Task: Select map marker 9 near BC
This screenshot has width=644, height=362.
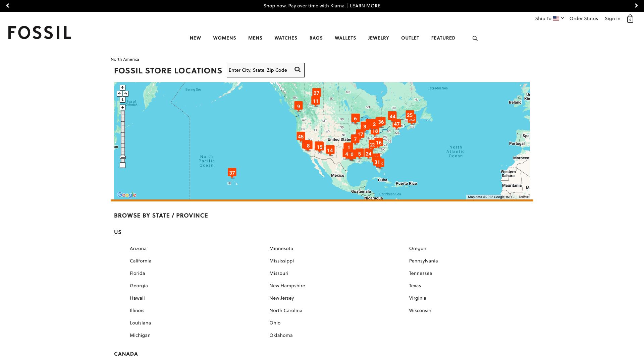Action: point(299,106)
